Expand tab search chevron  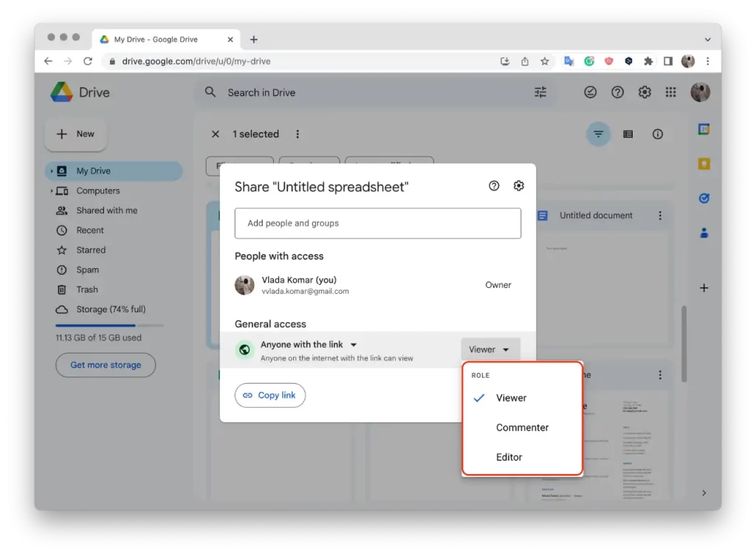(x=707, y=40)
